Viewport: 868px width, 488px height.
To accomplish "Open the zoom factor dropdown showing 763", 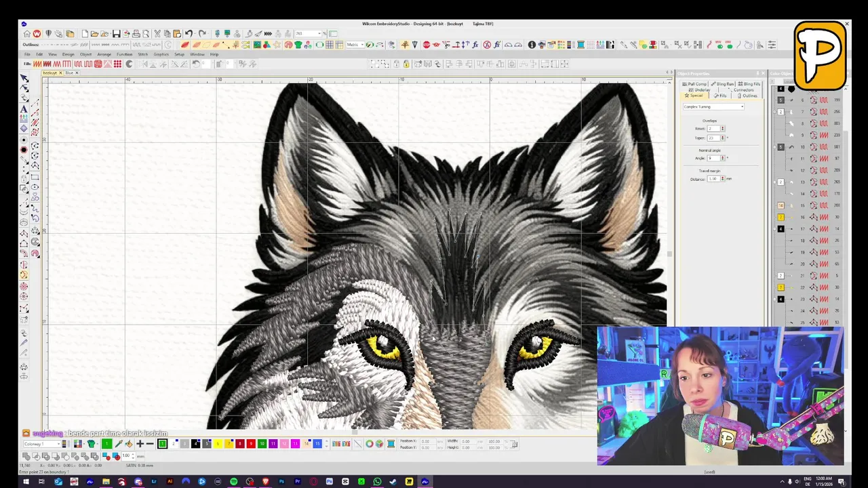I will (x=319, y=33).
